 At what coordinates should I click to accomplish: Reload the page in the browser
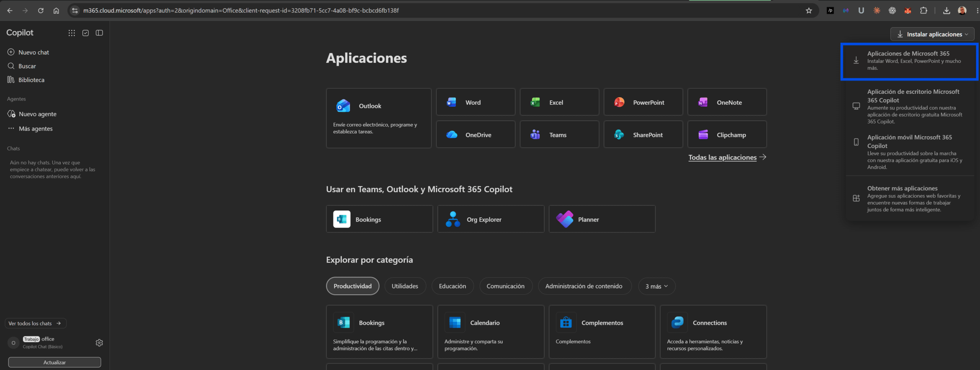click(x=41, y=10)
